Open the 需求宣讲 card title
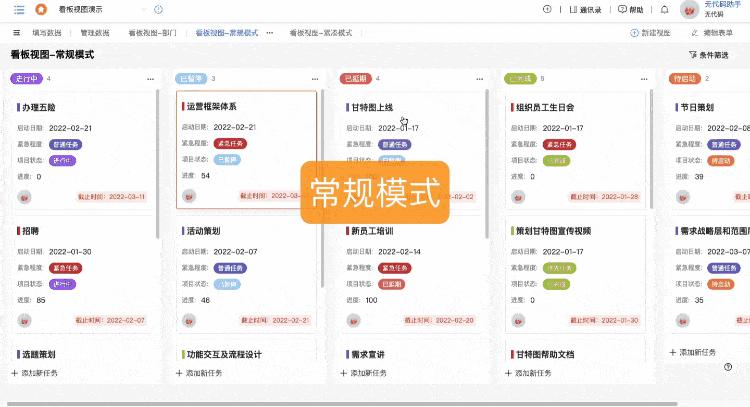This screenshot has width=750, height=407. point(368,354)
